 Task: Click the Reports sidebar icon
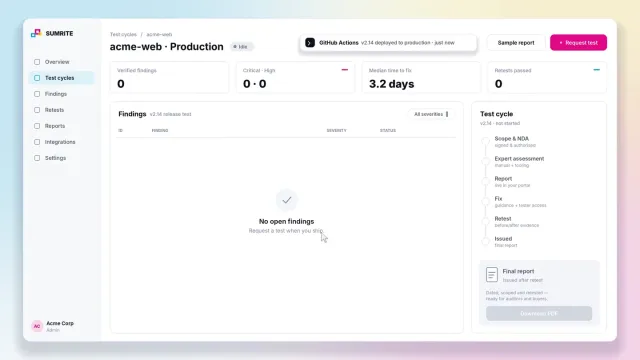pyautogui.click(x=37, y=126)
